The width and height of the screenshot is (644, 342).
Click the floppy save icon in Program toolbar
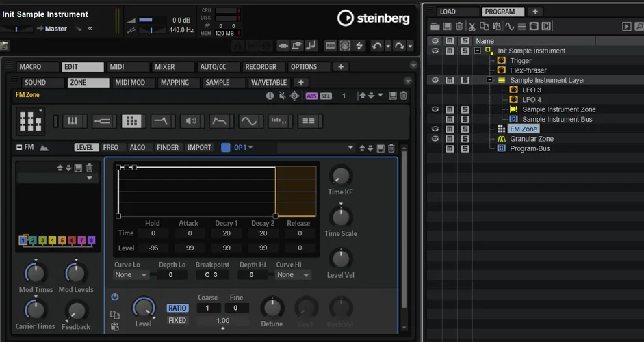click(x=447, y=27)
